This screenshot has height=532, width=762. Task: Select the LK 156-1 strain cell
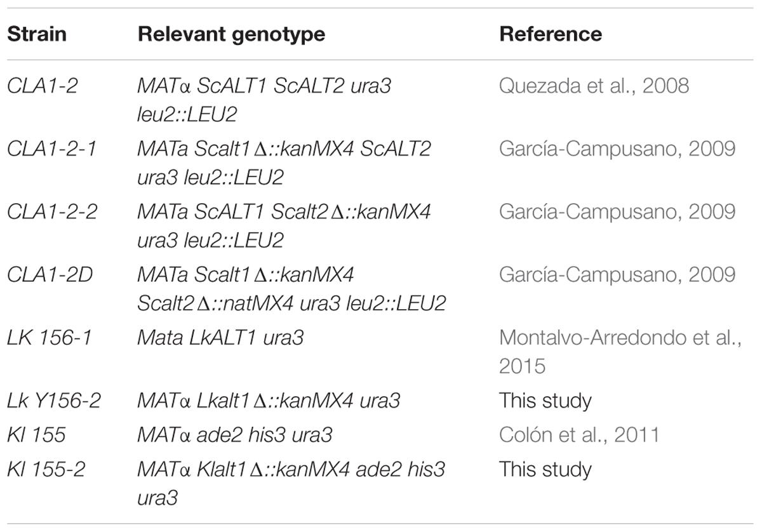pos(50,338)
